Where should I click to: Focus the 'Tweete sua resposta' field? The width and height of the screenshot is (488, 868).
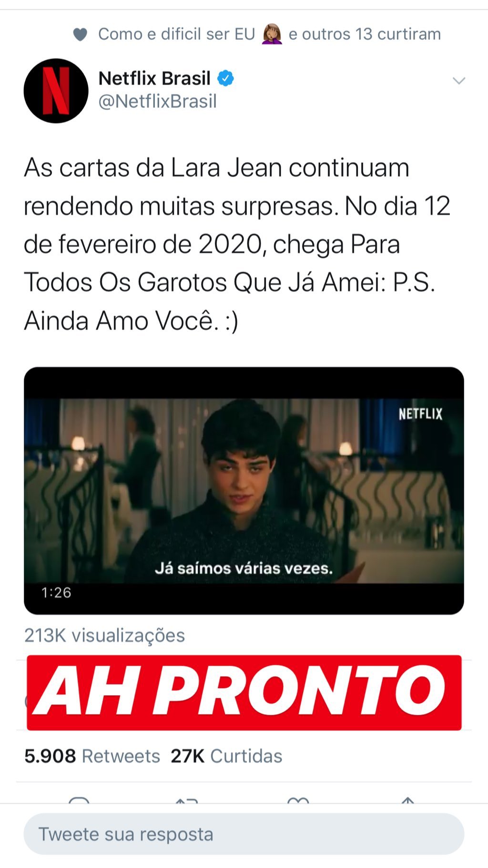tap(244, 834)
